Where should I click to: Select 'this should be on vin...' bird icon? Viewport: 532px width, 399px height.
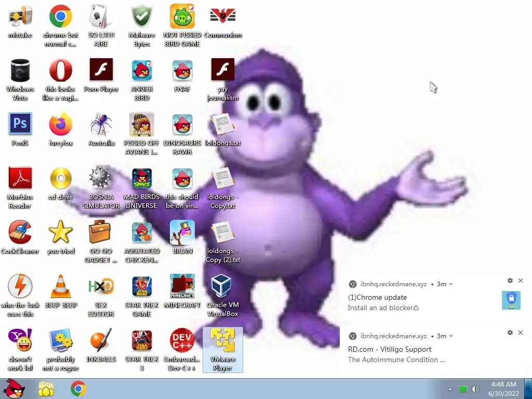tap(182, 188)
